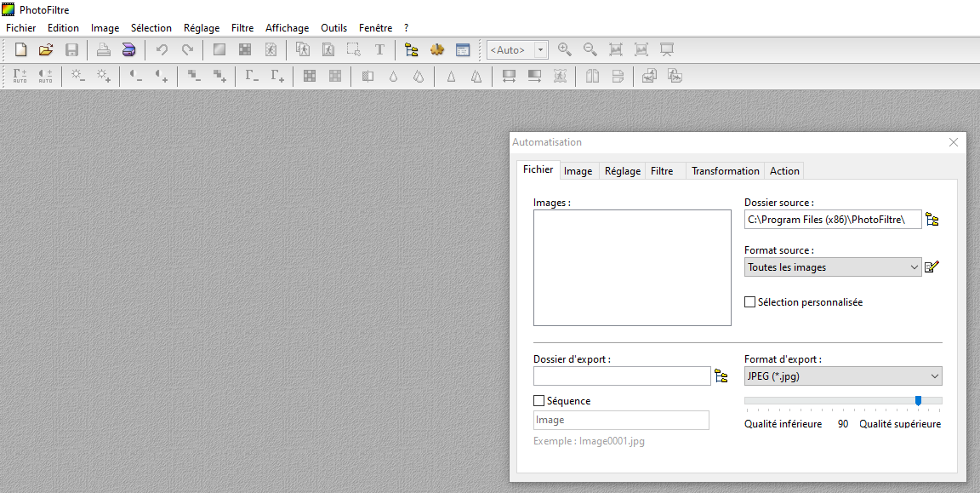Browse for Dossier d'export folder icon

click(721, 376)
